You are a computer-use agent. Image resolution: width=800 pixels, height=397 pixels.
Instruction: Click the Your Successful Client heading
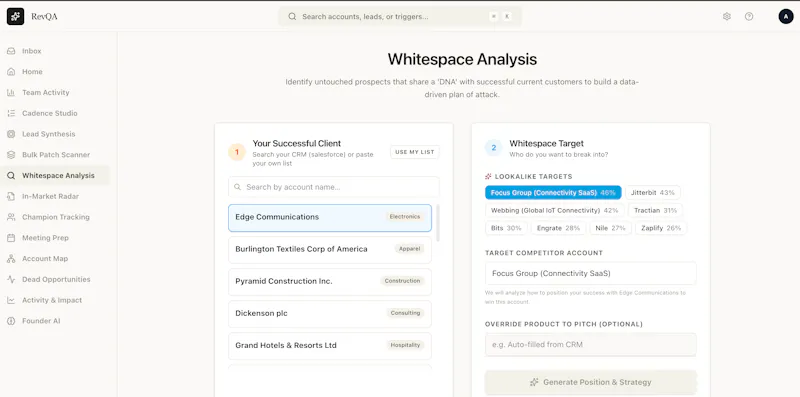(x=297, y=144)
